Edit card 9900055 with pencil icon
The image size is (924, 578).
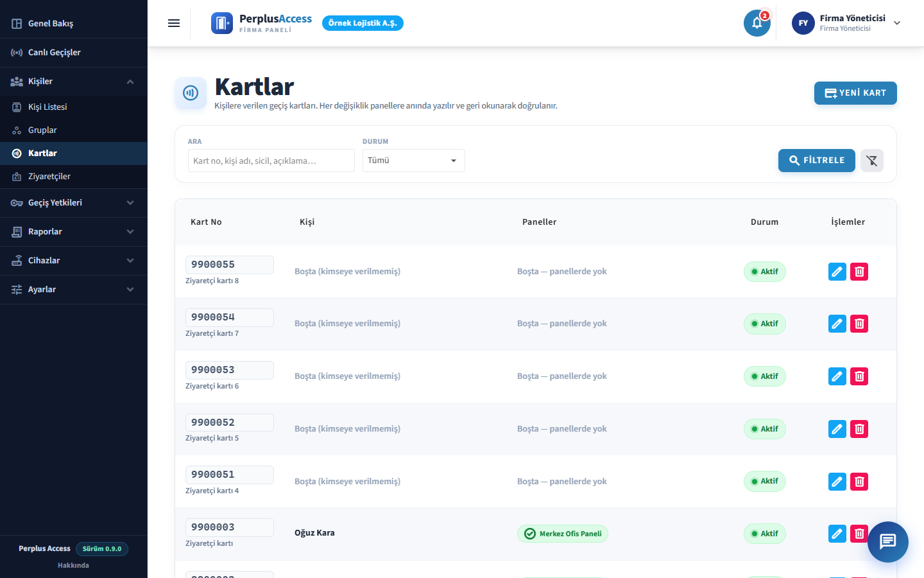pyautogui.click(x=837, y=272)
